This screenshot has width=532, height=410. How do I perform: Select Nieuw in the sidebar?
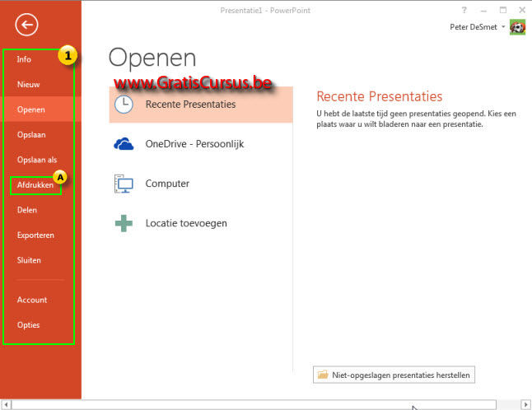29,85
